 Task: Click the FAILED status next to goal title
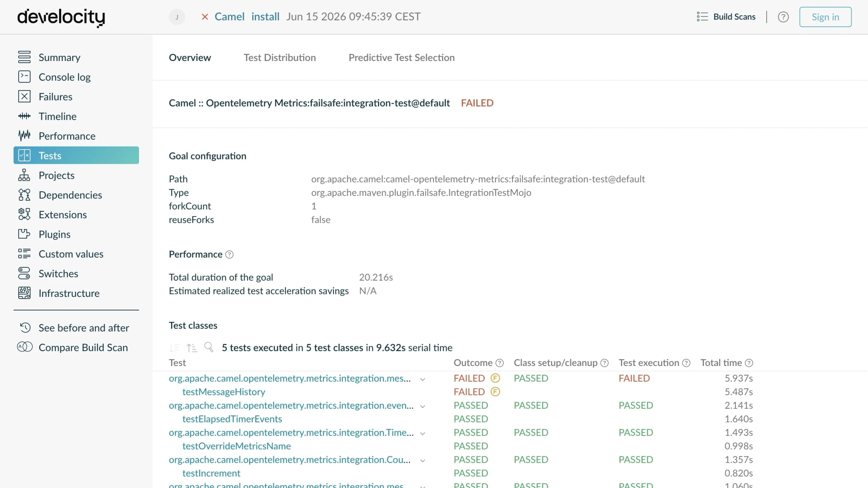477,103
